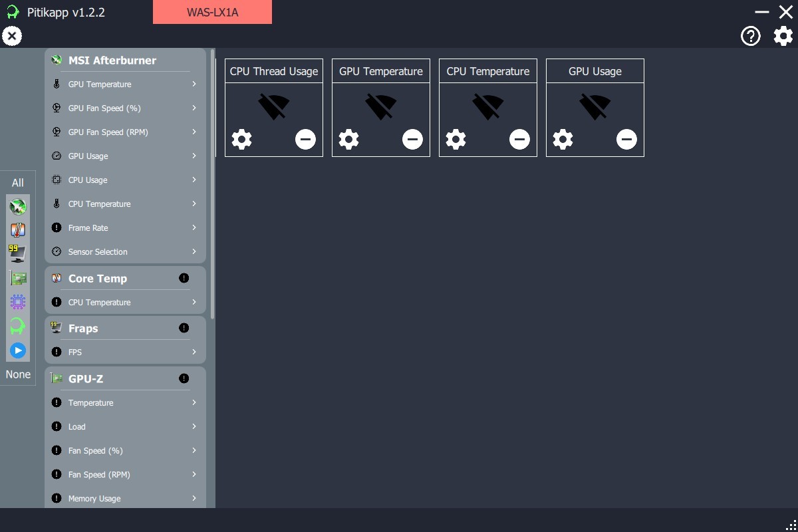Open CPU Thread Usage tile settings gear
The image size is (798, 532).
[241, 139]
